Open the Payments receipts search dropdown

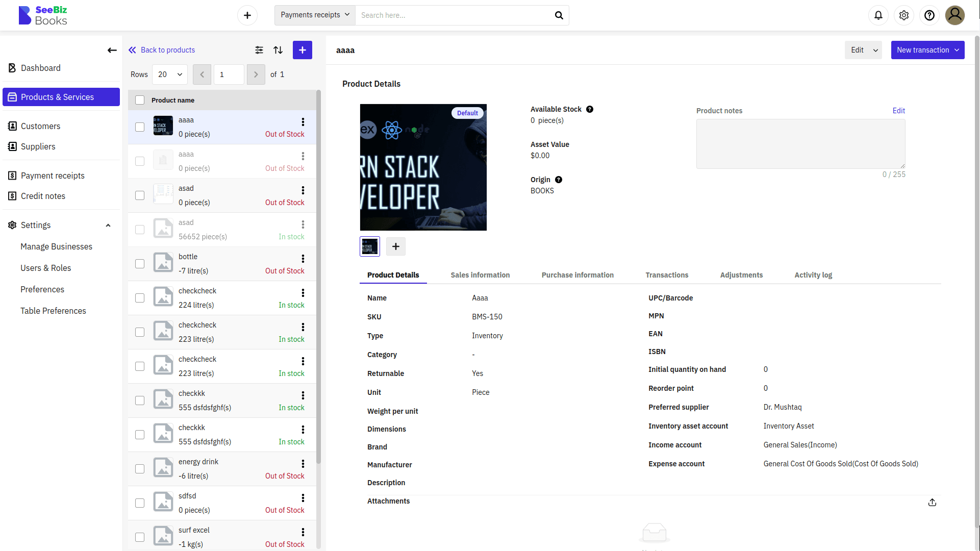(315, 15)
